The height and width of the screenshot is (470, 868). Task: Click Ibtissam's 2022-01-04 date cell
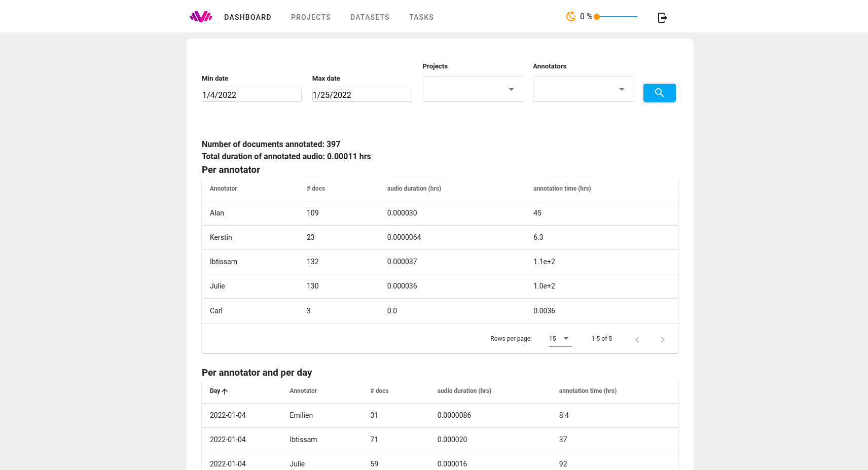228,440
